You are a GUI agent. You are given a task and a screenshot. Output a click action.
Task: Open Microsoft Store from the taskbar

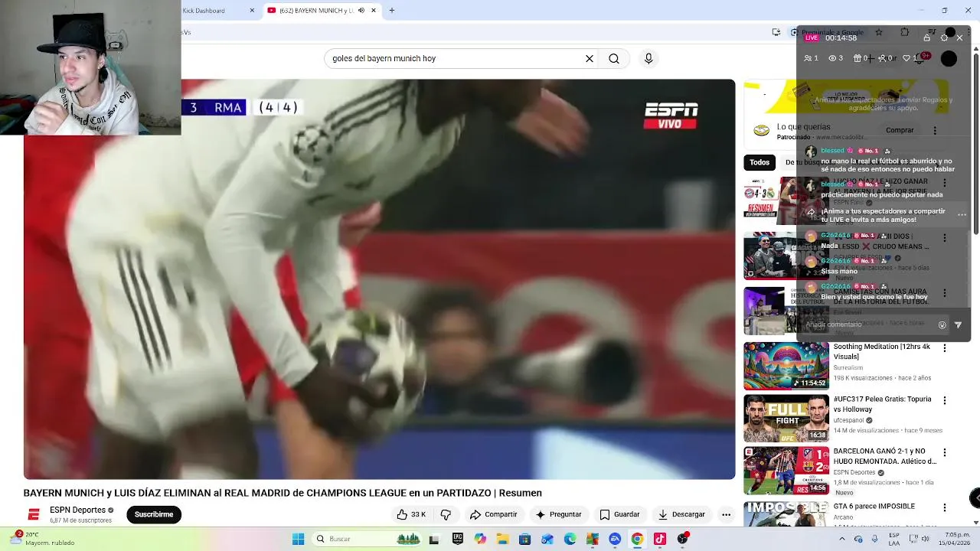(524, 539)
